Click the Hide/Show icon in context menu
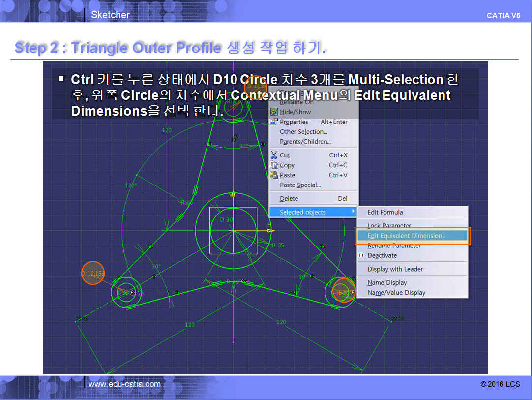 (274, 112)
